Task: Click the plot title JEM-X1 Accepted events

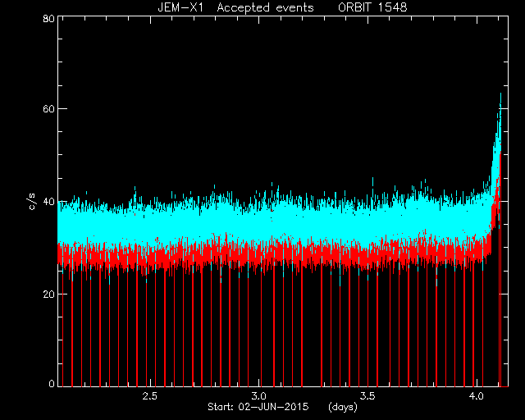Action: pos(235,7)
